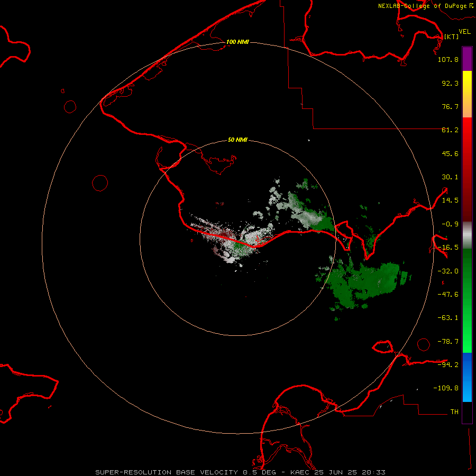The image size is (476, 476).
Task: Click the -47.6 scale value
Action: pos(448,295)
